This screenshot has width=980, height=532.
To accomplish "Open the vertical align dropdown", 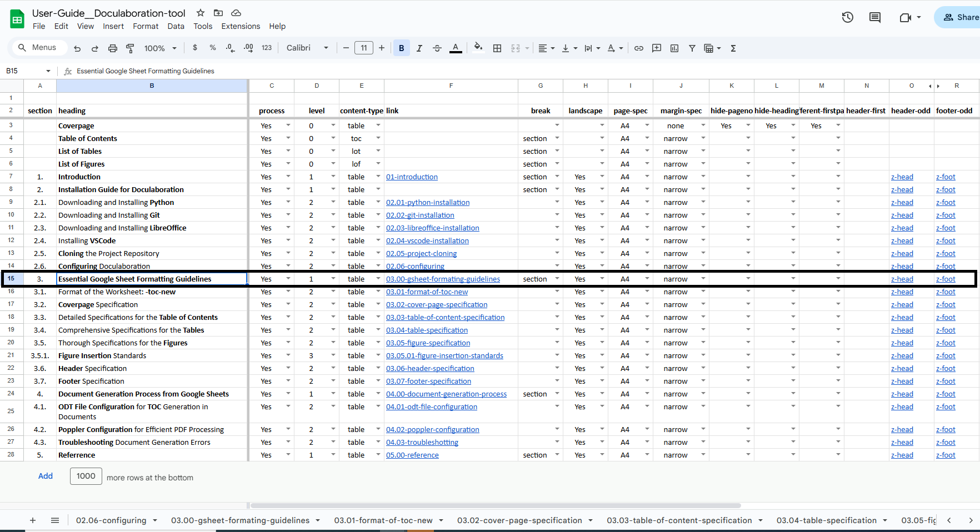I will (x=569, y=48).
